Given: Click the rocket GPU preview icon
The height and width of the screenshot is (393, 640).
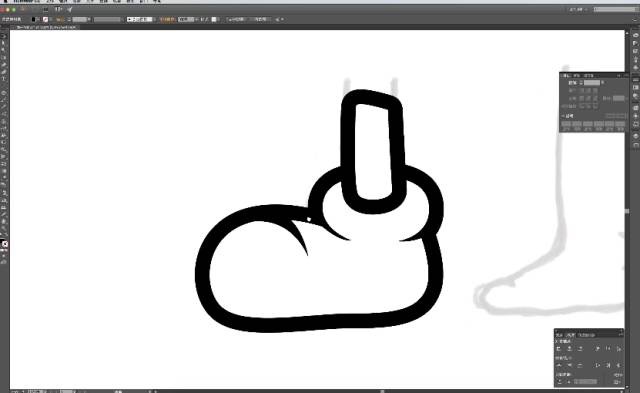Looking at the screenshot, I should click(69, 9).
